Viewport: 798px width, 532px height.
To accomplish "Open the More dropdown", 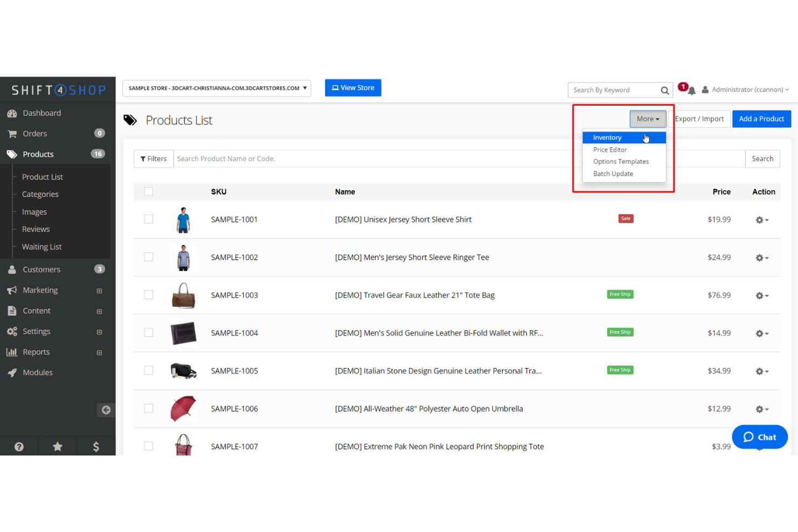I will 648,119.
